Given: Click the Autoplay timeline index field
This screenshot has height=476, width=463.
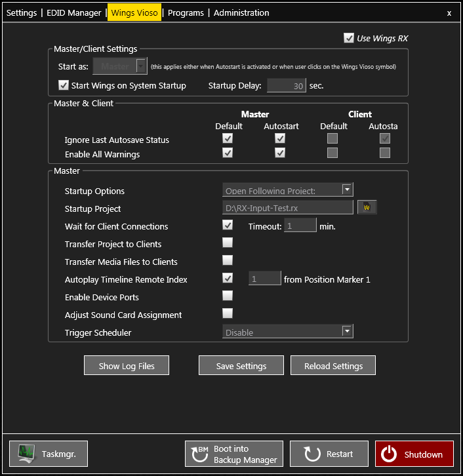Looking at the screenshot, I should pyautogui.click(x=265, y=278).
